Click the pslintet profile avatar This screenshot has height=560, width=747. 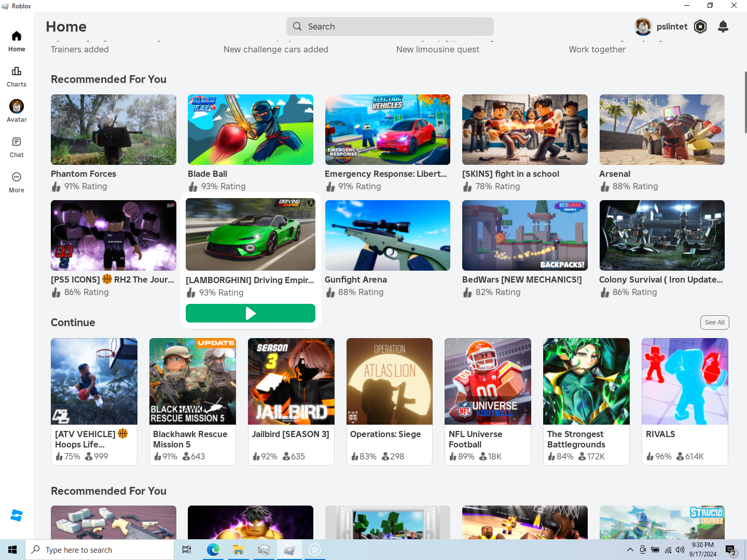643,26
